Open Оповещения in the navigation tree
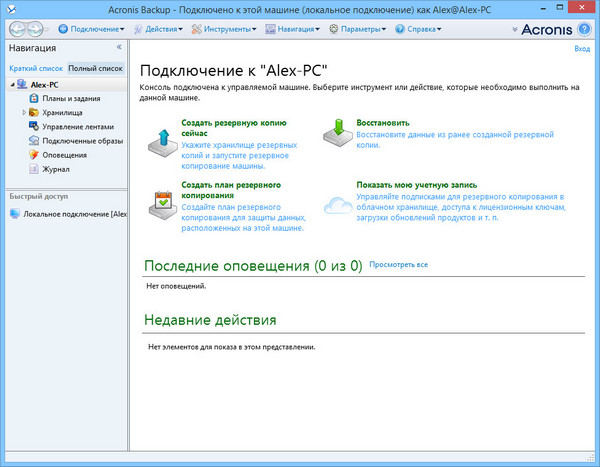 [x=63, y=155]
